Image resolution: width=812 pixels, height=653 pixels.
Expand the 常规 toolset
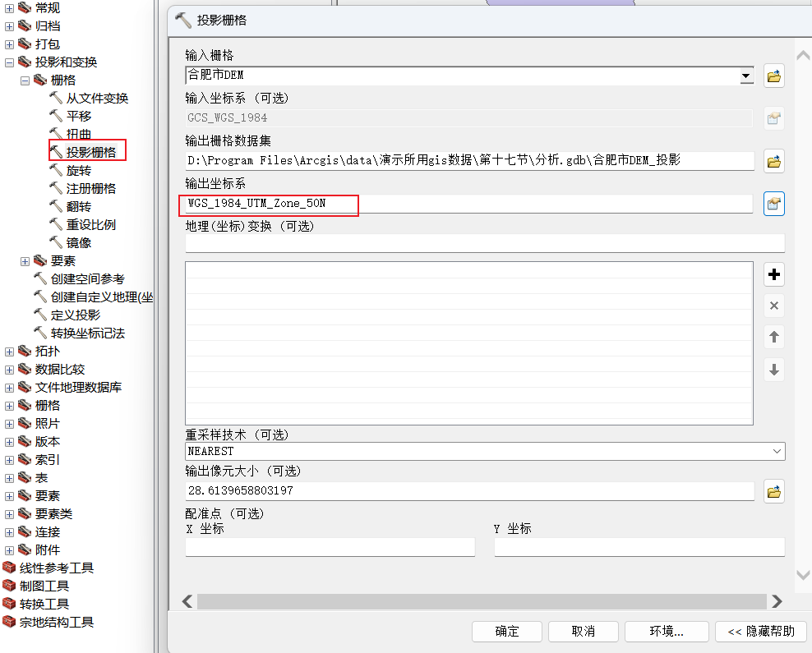click(9, 8)
